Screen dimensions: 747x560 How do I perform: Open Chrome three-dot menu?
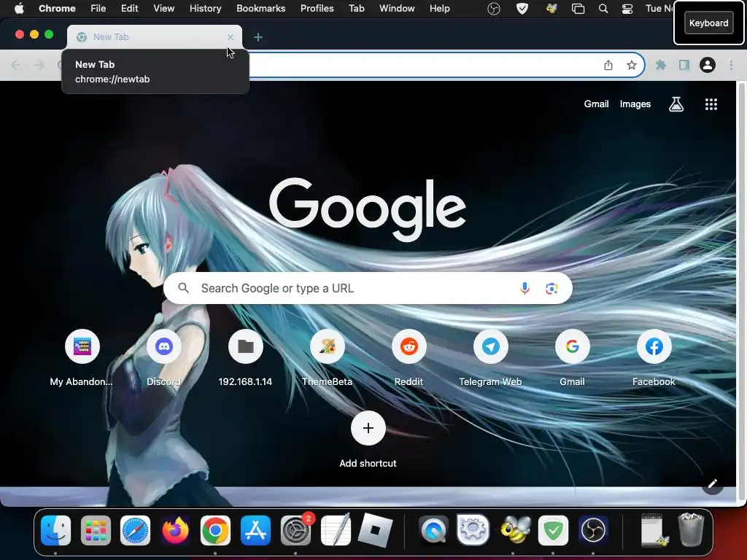(x=731, y=65)
